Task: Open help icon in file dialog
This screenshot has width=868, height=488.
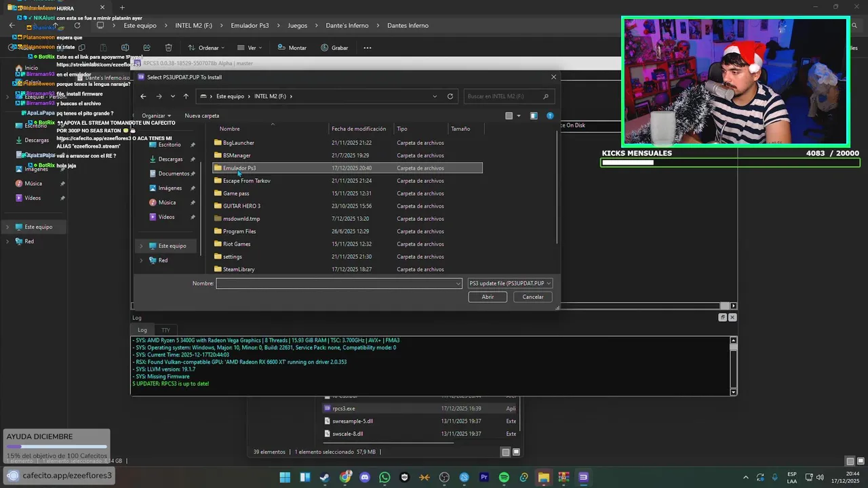Action: click(x=550, y=116)
